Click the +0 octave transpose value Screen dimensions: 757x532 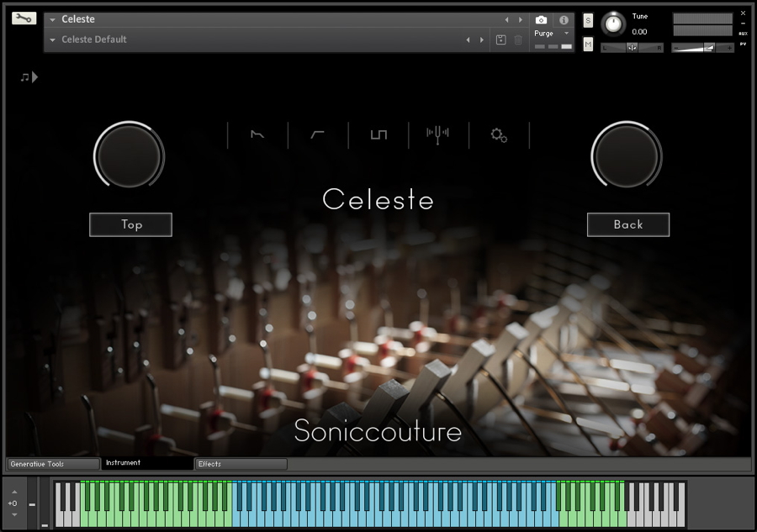[13, 503]
